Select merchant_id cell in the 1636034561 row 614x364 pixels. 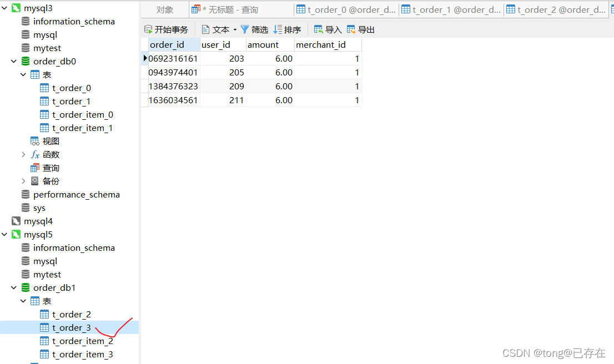click(328, 100)
